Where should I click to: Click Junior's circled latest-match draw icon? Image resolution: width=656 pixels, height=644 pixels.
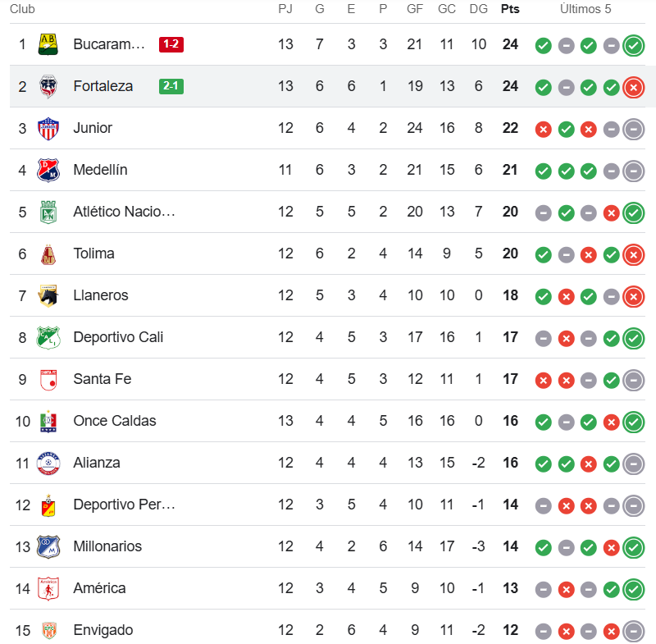tap(633, 129)
